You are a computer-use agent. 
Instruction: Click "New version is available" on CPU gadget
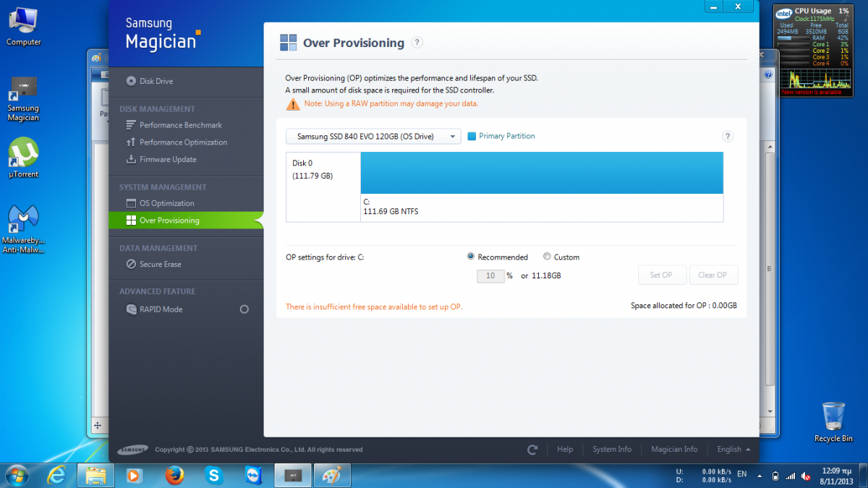[x=812, y=92]
